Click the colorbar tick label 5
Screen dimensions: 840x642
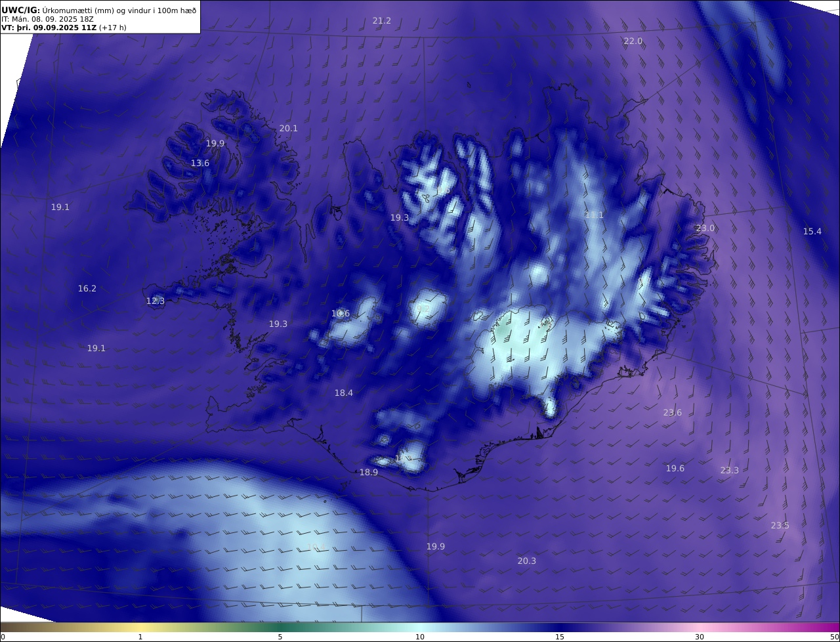point(280,637)
